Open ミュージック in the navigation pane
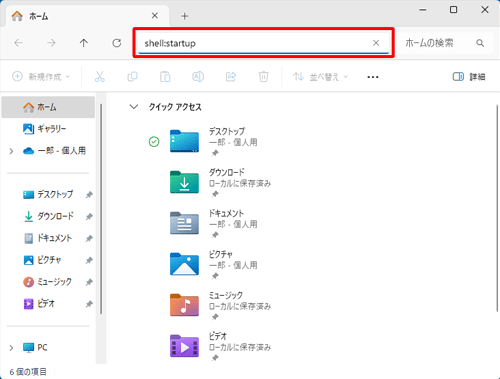This screenshot has width=500, height=379. pyautogui.click(x=48, y=282)
